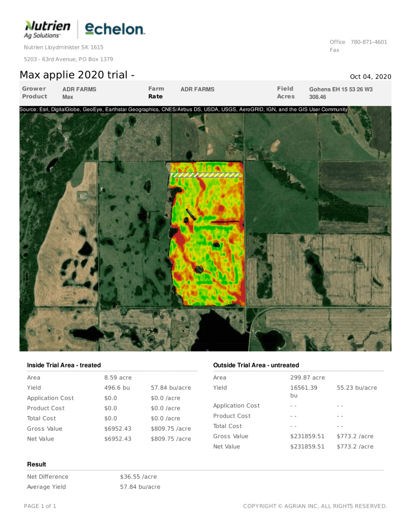The image size is (411, 532).
Task: Click the Esri map source attribution text
Action: pyautogui.click(x=183, y=110)
